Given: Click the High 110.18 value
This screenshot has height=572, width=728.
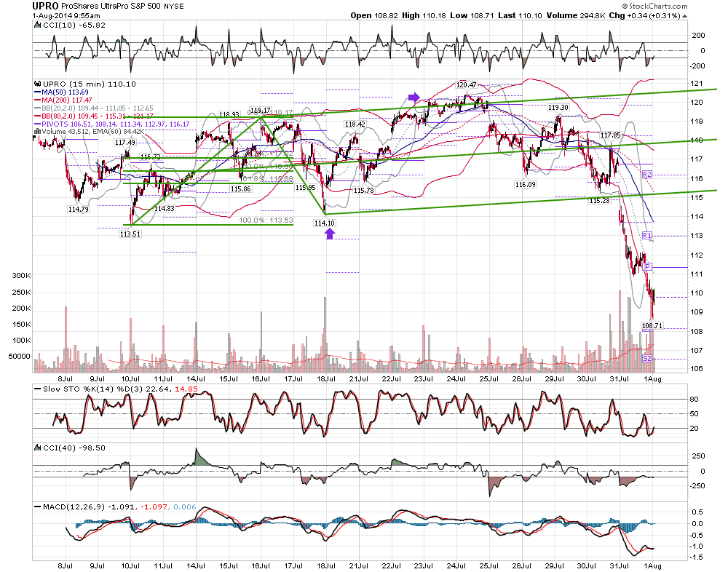Looking at the screenshot, I should point(424,15).
